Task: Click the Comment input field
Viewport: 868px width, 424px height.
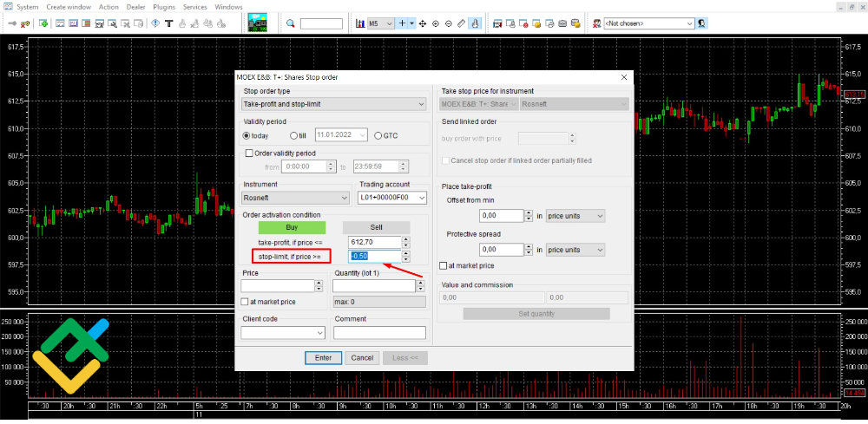Action: pyautogui.click(x=380, y=333)
